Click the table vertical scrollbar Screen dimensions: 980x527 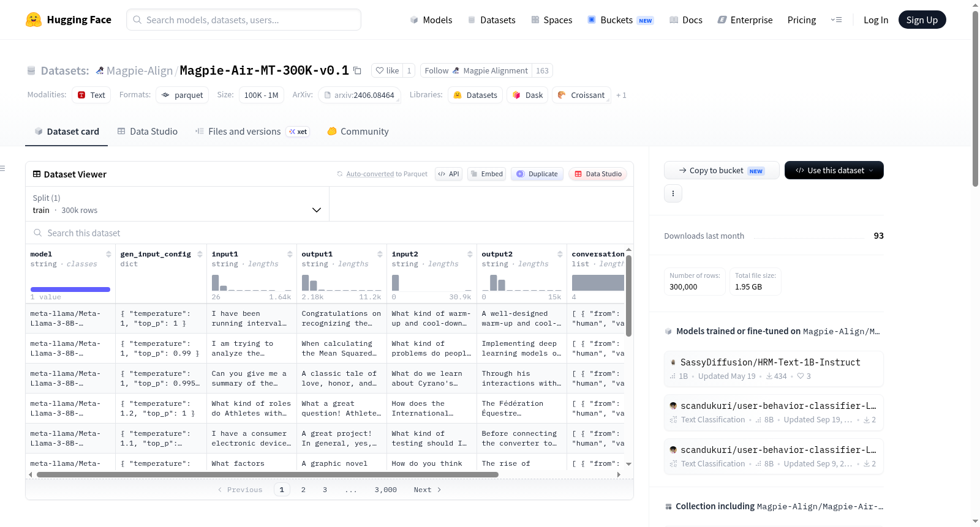[x=628, y=296]
